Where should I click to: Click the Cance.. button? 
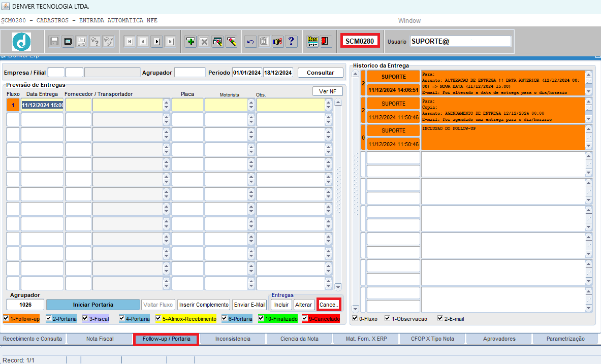click(x=329, y=305)
